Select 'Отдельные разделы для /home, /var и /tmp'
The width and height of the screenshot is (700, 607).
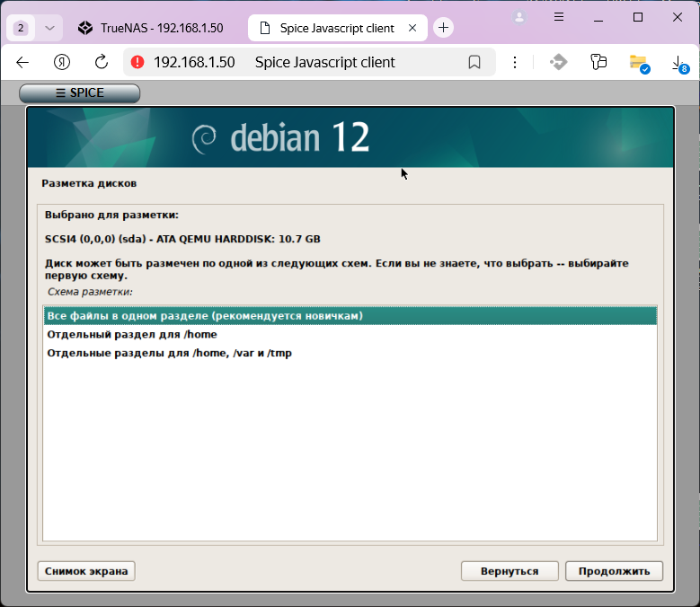click(350, 353)
